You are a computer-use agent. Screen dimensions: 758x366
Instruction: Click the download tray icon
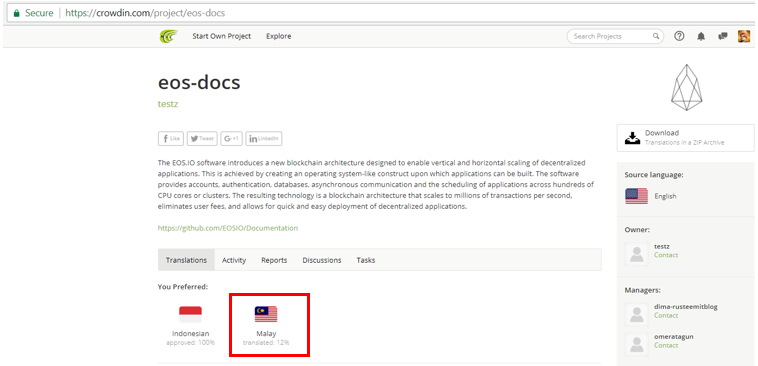coord(632,138)
